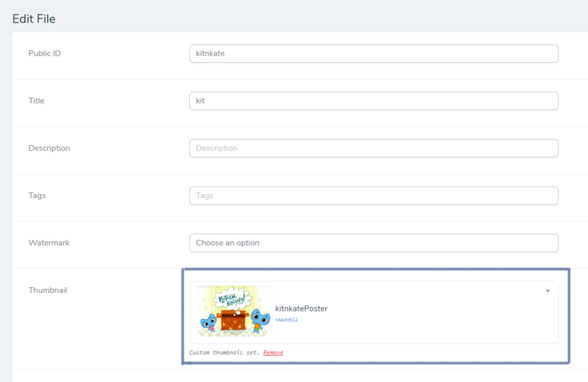The height and width of the screenshot is (382, 588).
Task: Click the 'Custom thumbnail set.' status text
Action: pos(224,353)
